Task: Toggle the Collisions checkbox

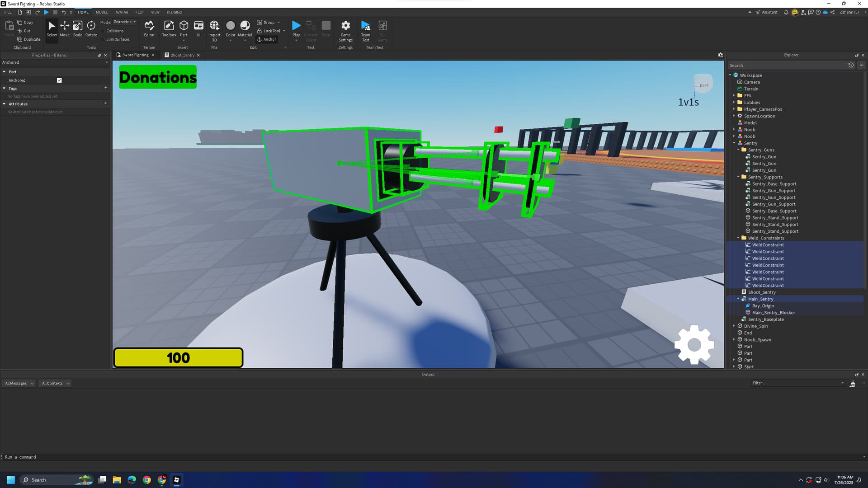Action: click(x=103, y=31)
